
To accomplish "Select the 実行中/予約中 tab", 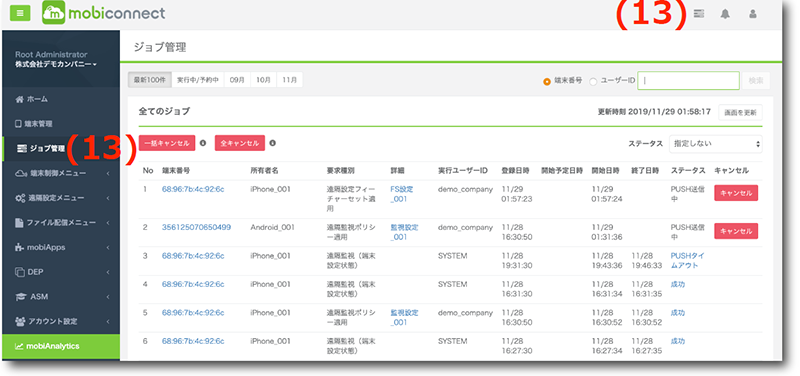I will [x=198, y=80].
